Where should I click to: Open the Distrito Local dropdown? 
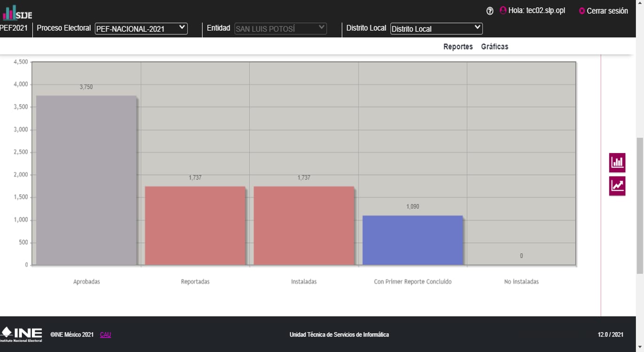pyautogui.click(x=436, y=29)
